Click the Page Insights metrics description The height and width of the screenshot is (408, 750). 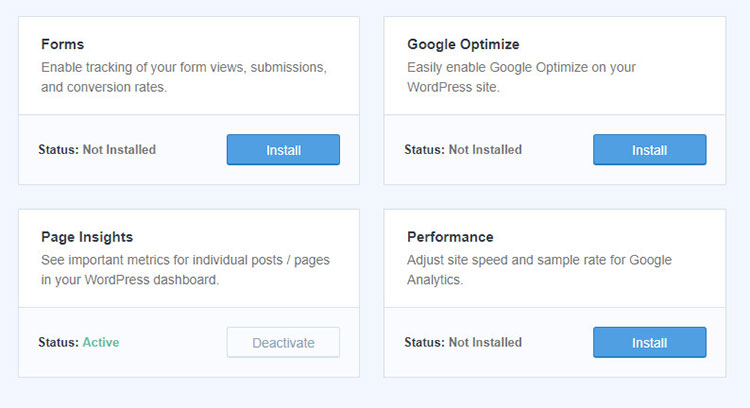185,270
